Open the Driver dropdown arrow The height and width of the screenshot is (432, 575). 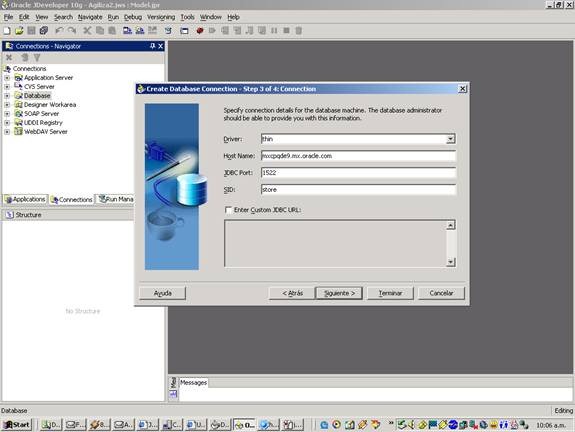(x=451, y=139)
